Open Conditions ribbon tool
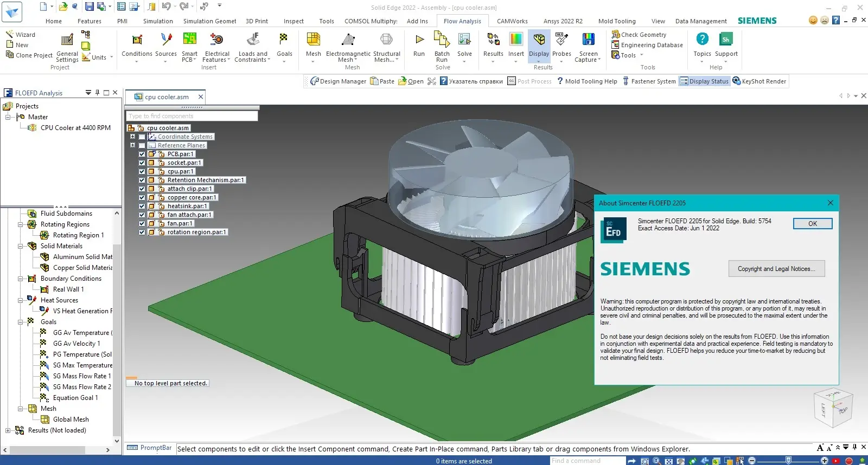This screenshot has width=868, height=465. click(137, 46)
